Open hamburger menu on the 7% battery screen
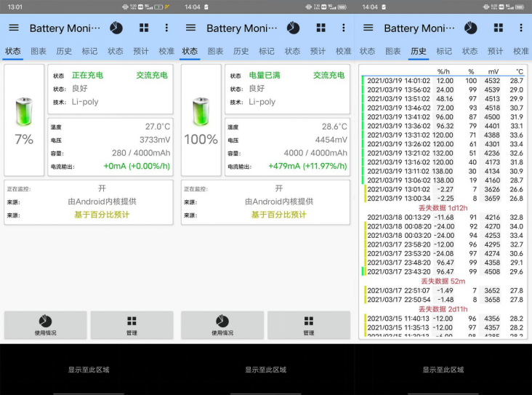This screenshot has height=395, width=532. coord(13,28)
